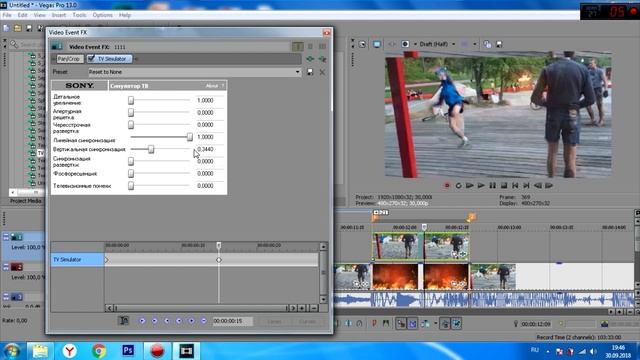The image size is (640, 360).
Task: Open the File menu
Action: (7, 15)
